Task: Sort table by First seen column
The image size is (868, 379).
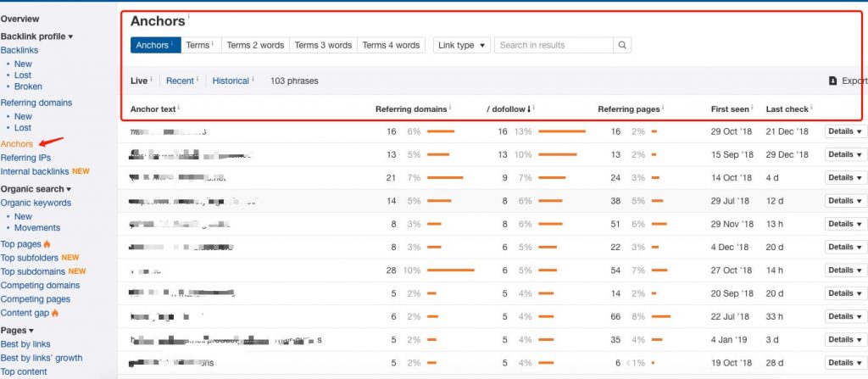Action: [730, 109]
